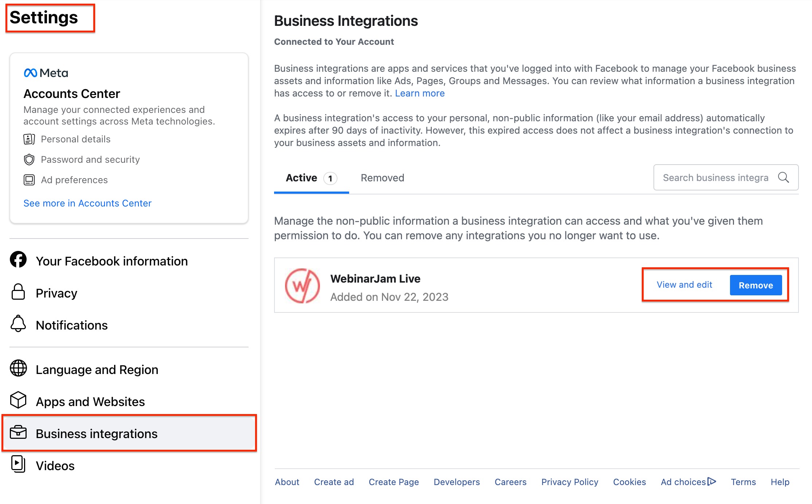The image size is (812, 504).
Task: Open Ad preferences via its icon
Action: [x=28, y=180]
